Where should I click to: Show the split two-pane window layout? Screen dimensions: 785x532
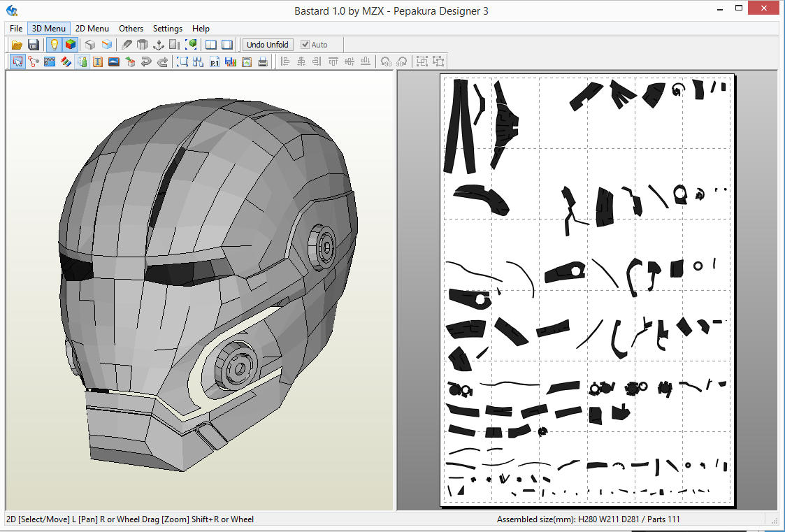tap(211, 45)
